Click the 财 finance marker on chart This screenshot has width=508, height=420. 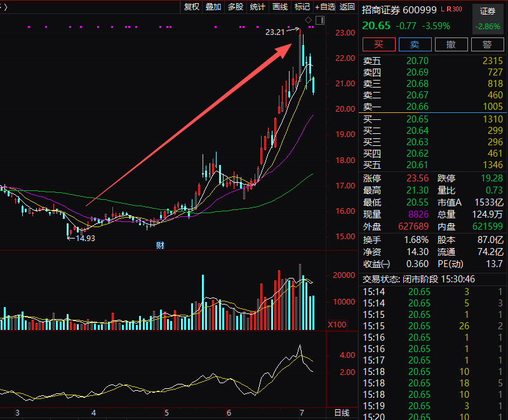coord(160,246)
